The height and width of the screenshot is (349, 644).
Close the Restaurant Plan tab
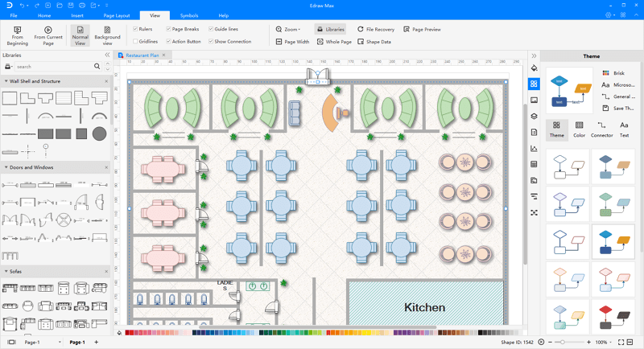[x=164, y=55]
